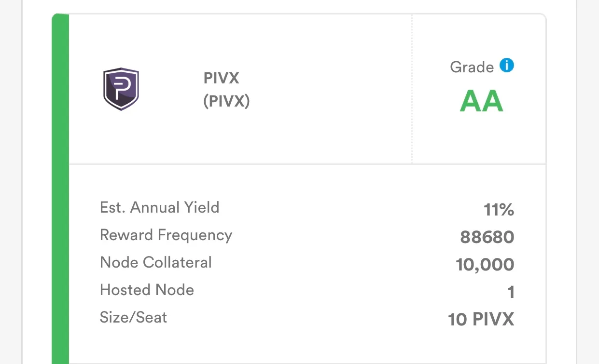Click the 10 PIVX seat size
Image resolution: width=599 pixels, height=364 pixels.
481,320
